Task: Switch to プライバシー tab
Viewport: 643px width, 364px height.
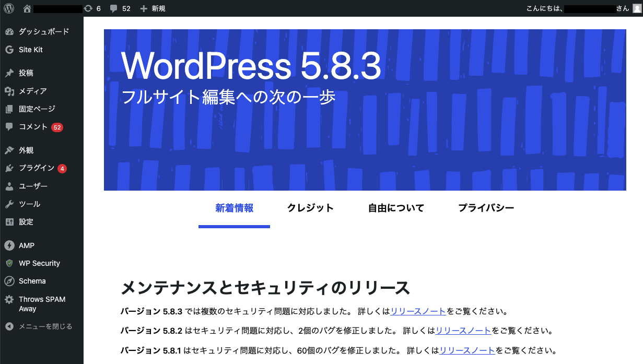Action: point(486,208)
